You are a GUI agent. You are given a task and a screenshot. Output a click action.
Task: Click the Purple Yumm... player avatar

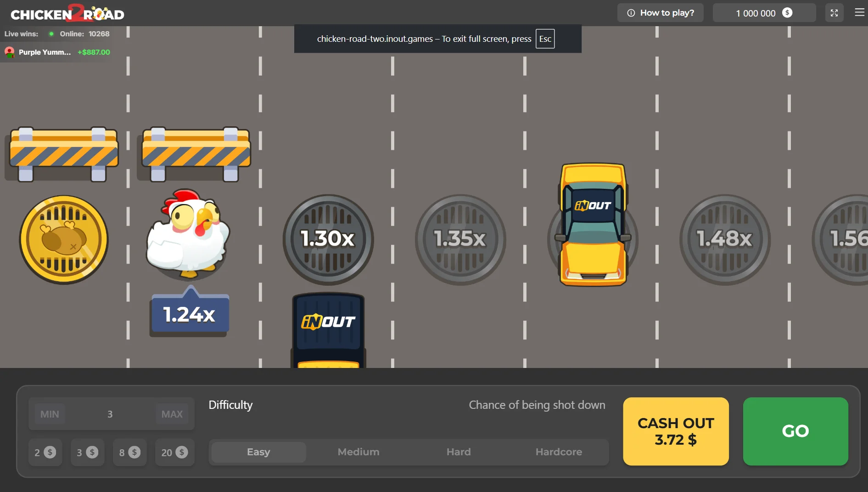[9, 52]
